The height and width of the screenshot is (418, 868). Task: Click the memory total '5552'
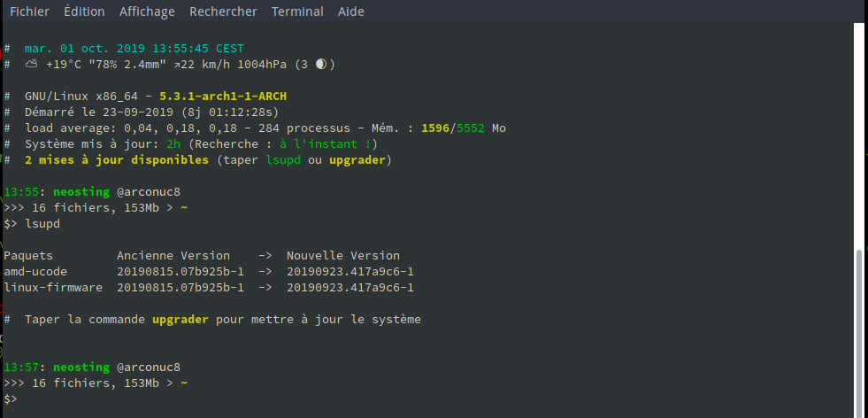point(471,128)
